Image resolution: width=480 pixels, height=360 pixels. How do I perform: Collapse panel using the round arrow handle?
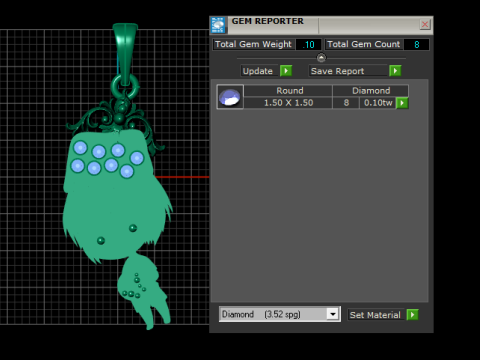(x=321, y=58)
